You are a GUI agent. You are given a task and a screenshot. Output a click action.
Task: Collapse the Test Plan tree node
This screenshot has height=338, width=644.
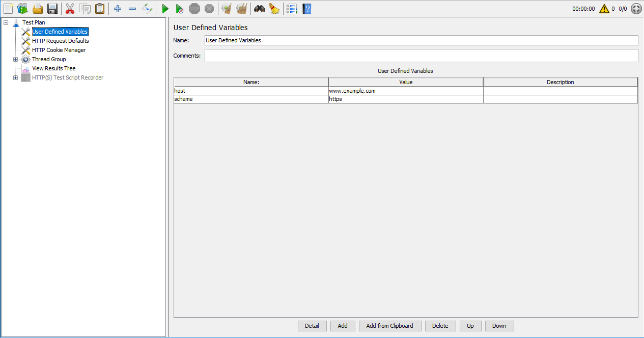pyautogui.click(x=6, y=22)
